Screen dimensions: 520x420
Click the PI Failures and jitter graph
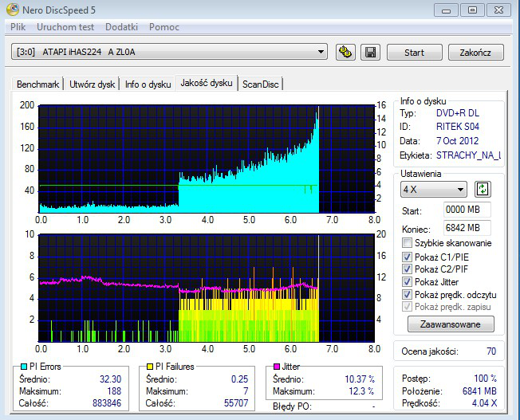click(x=207, y=289)
